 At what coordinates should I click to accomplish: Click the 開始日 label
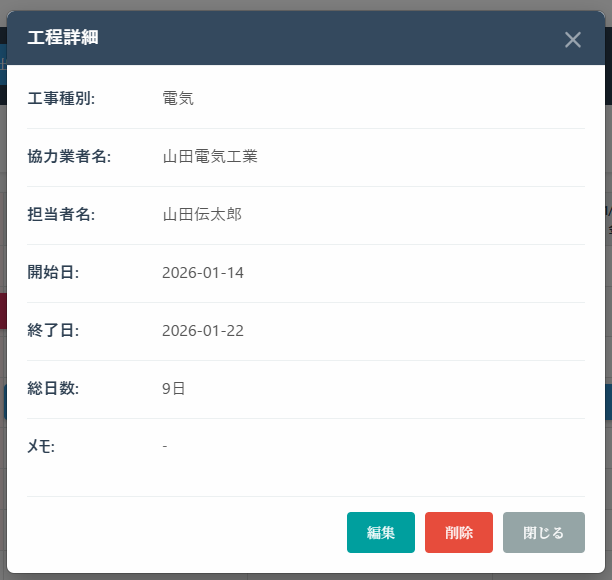click(53, 273)
